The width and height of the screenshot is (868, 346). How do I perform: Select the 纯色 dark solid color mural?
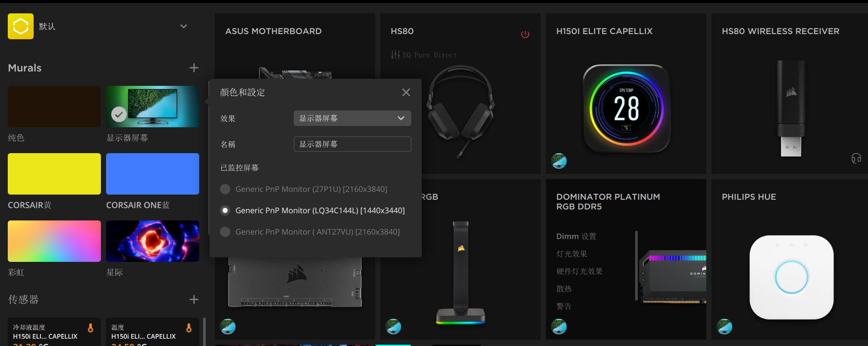[54, 107]
